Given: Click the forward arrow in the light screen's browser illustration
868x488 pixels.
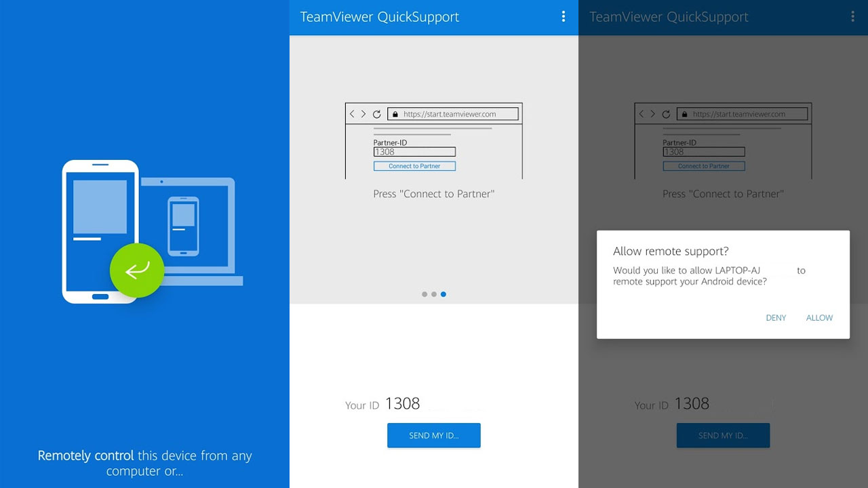Looking at the screenshot, I should [x=363, y=115].
